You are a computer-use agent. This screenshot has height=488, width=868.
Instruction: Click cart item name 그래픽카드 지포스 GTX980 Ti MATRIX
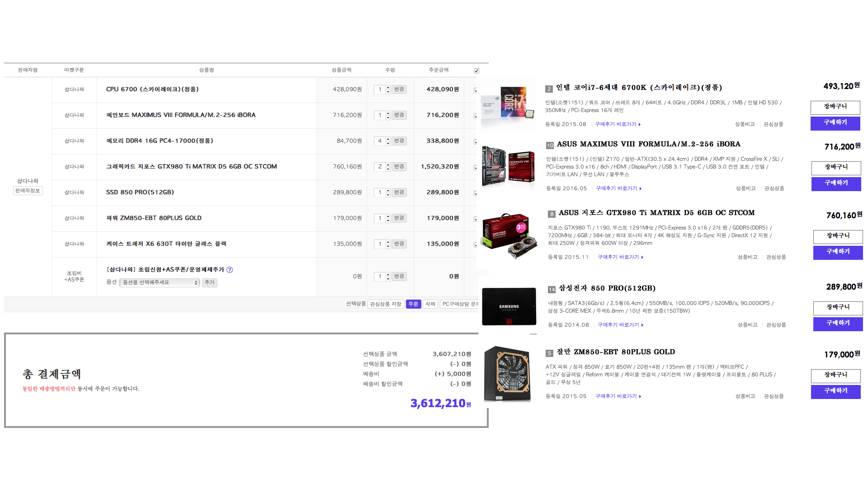pos(192,167)
